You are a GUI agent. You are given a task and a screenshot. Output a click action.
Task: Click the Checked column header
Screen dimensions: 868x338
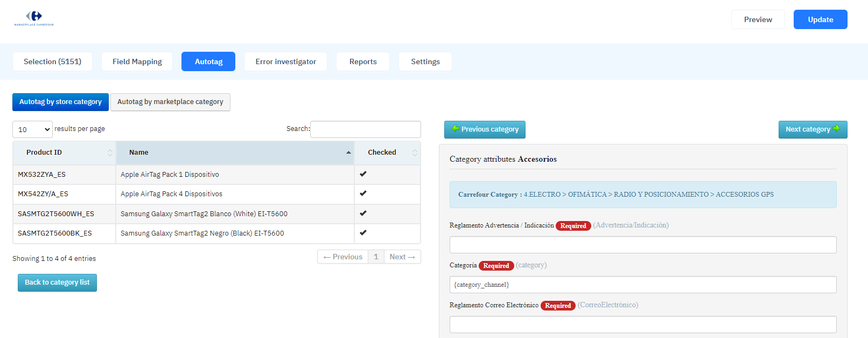tap(387, 153)
